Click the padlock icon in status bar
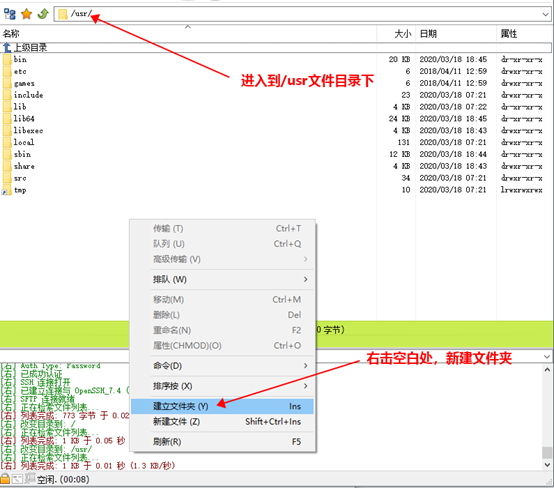 [5, 478]
